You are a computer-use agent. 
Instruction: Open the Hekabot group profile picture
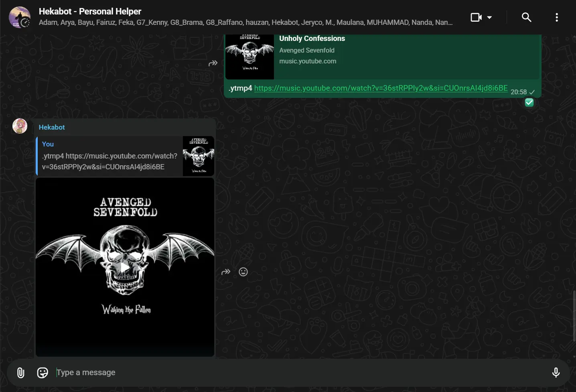20,17
